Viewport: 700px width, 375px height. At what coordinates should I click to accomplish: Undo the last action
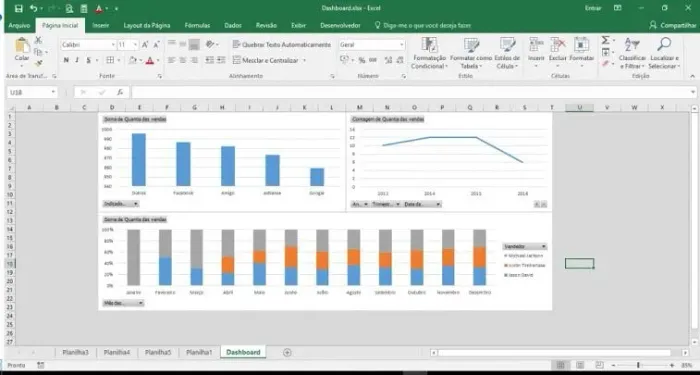33,8
